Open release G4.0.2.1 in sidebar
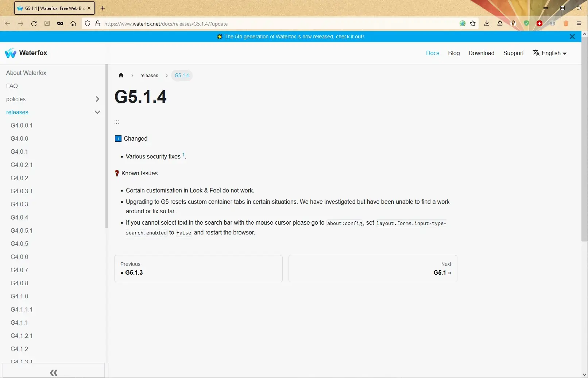The width and height of the screenshot is (588, 378). [x=22, y=165]
